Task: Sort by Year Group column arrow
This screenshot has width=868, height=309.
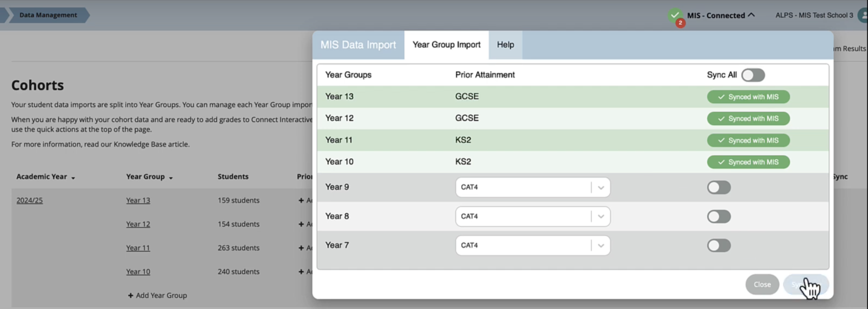Action: click(x=171, y=177)
